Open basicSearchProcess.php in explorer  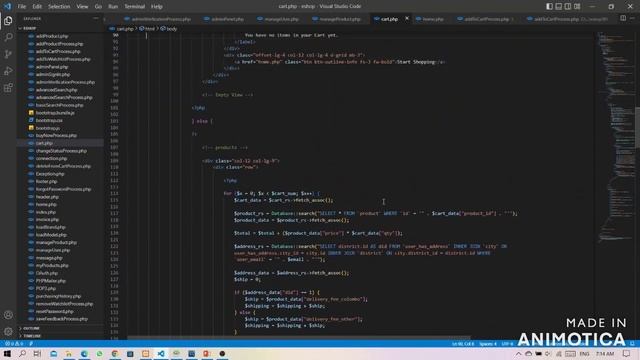click(x=60, y=105)
